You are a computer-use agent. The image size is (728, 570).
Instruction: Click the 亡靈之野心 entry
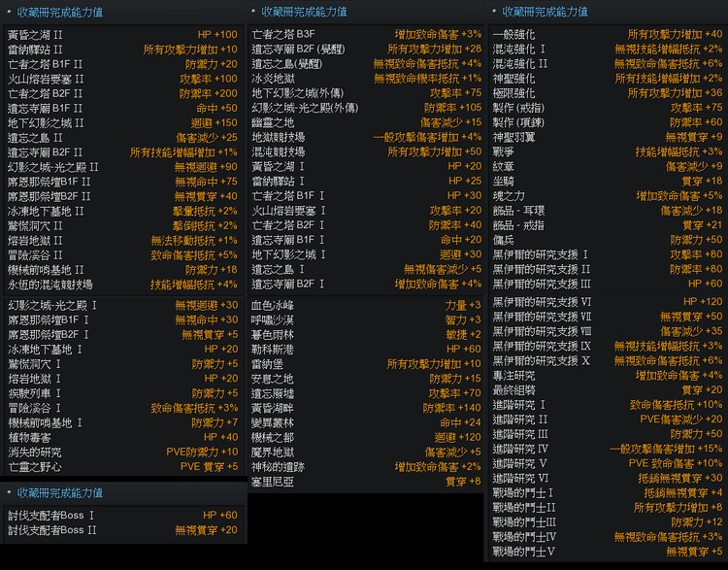pos(35,467)
